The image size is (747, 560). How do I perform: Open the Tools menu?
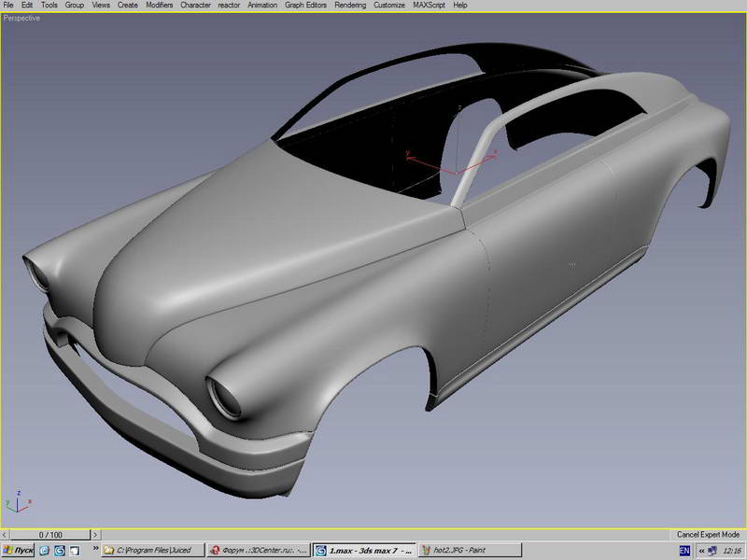tap(49, 6)
